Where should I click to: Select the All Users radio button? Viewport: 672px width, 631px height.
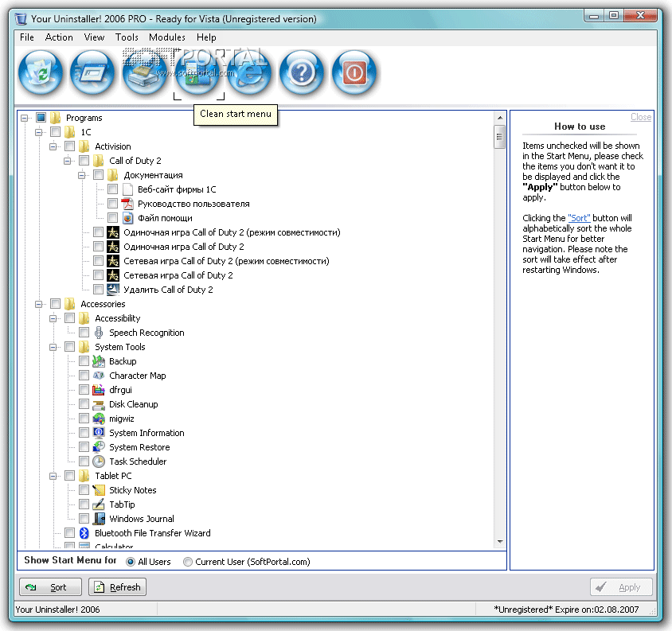click(131, 562)
